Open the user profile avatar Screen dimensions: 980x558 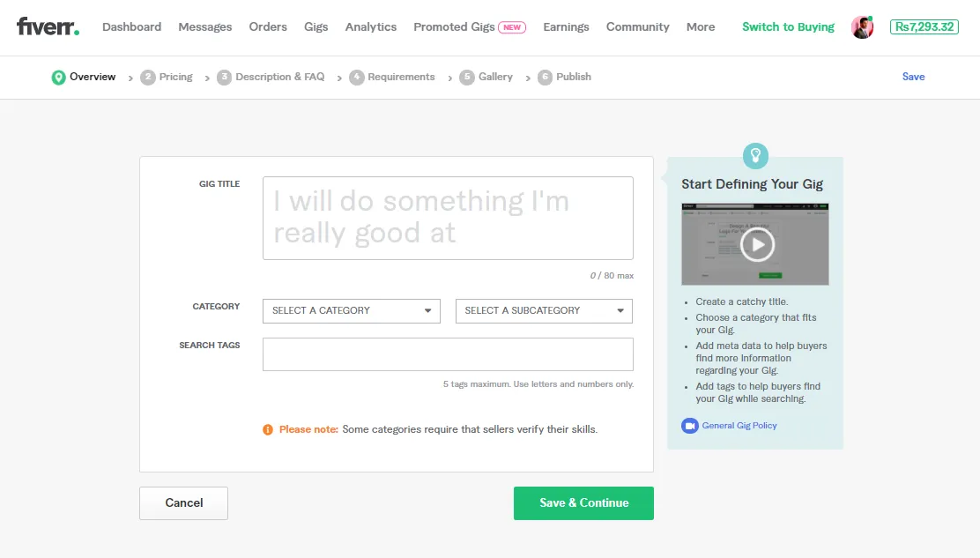pyautogui.click(x=862, y=26)
